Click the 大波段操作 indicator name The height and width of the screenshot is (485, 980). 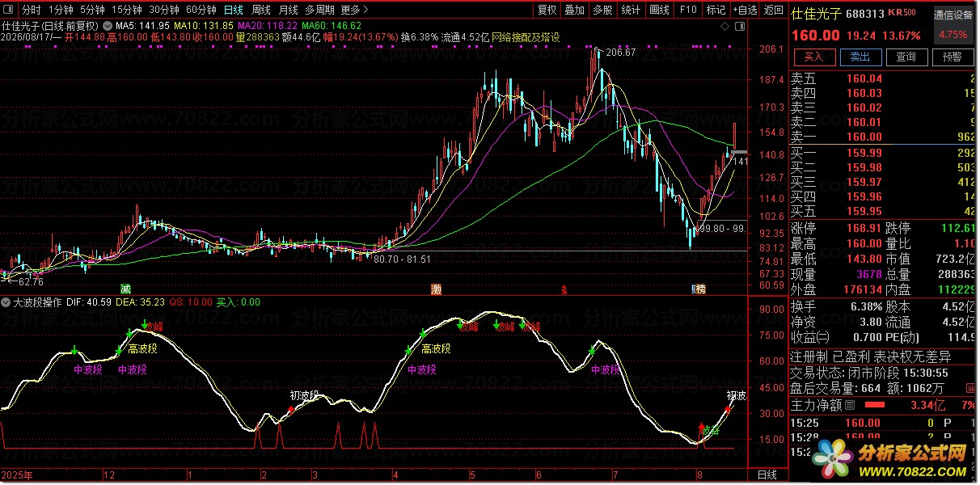point(37,302)
